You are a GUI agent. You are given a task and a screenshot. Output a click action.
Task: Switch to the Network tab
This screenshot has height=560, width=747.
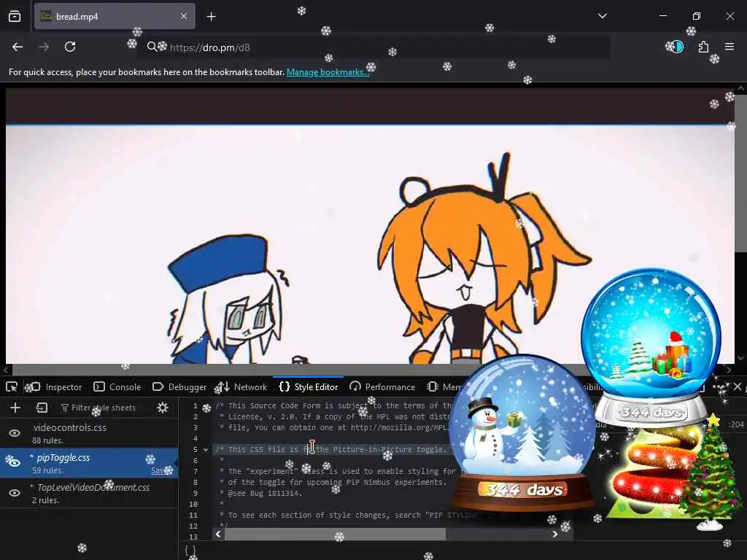[241, 387]
